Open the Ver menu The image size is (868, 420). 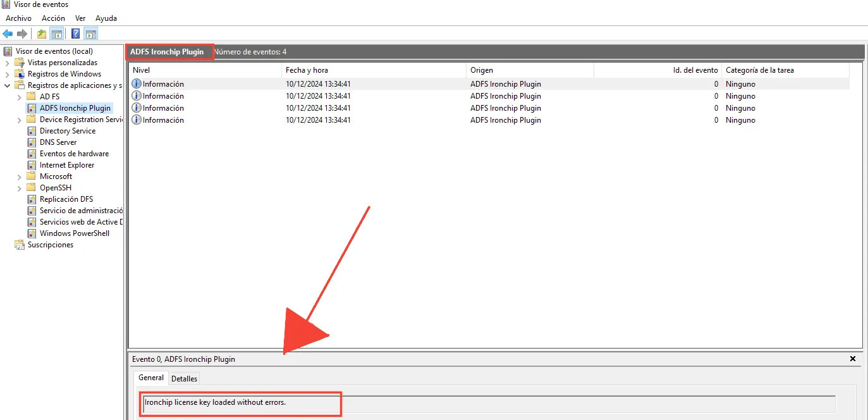(80, 18)
